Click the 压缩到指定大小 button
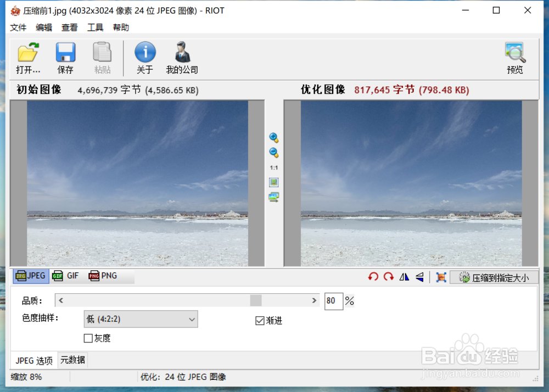The width and height of the screenshot is (549, 392). pyautogui.click(x=494, y=277)
